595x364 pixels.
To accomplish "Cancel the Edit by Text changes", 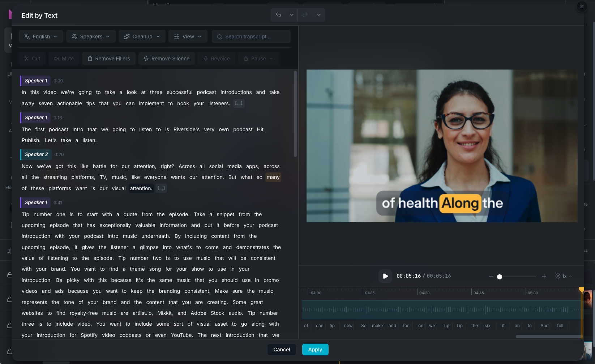I will (x=282, y=350).
